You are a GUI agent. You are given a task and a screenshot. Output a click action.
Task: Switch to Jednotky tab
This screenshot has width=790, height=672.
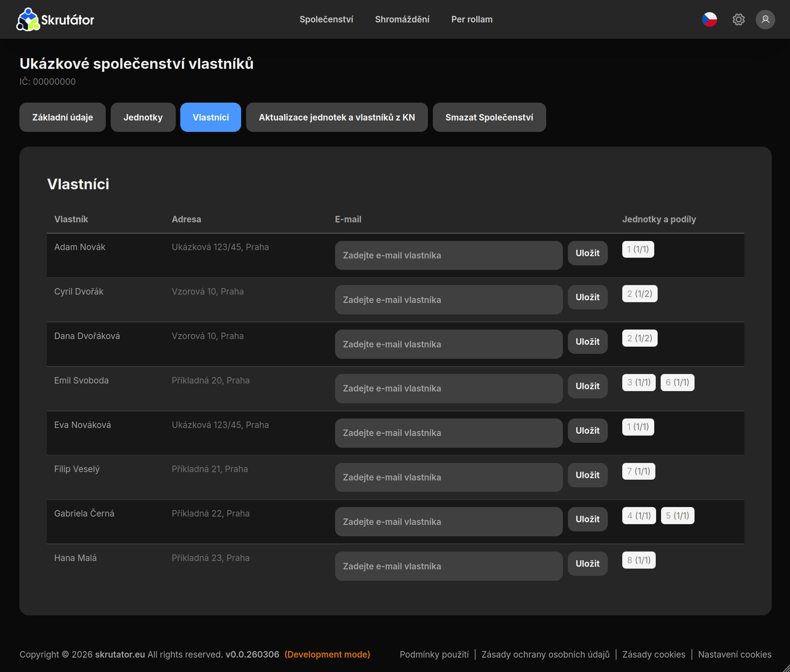pyautogui.click(x=143, y=117)
